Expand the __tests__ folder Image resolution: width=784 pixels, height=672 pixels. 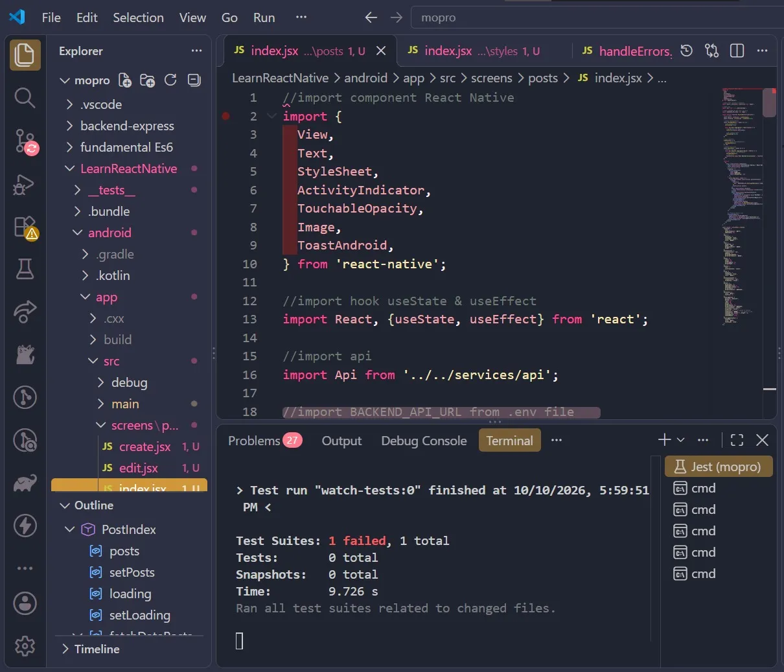[130, 190]
